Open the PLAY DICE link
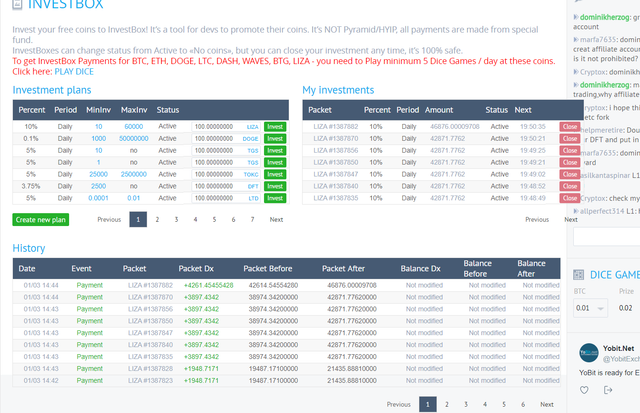640x413 pixels. pyautogui.click(x=74, y=71)
